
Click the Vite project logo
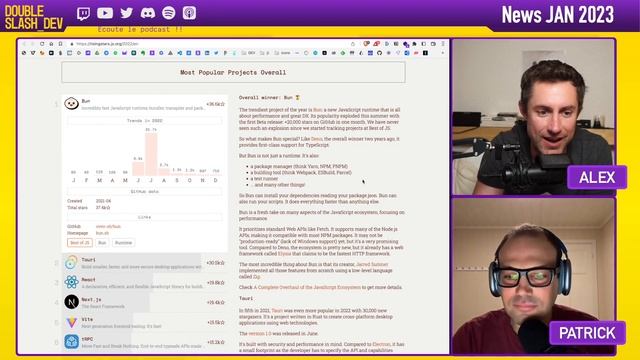71,322
